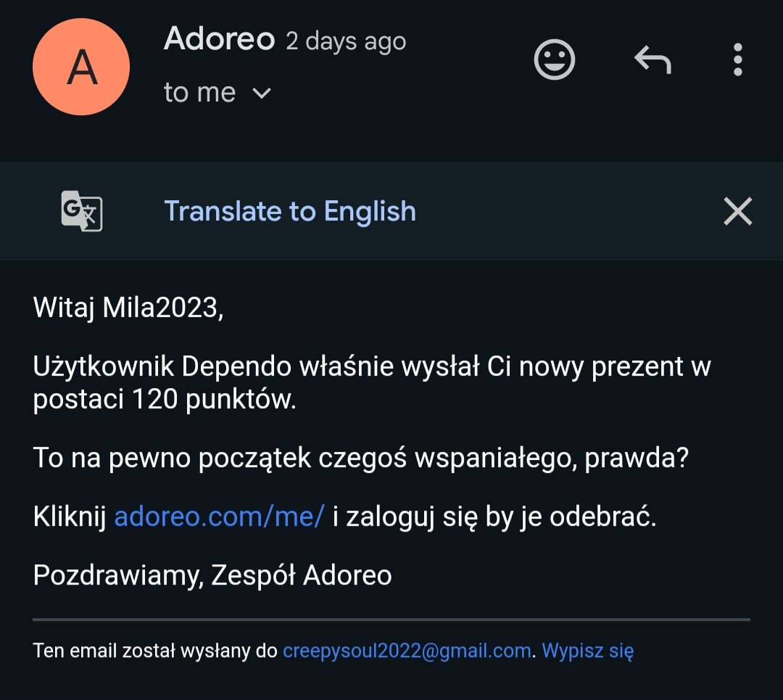Tap the Adoreo sender avatar circle
The image size is (783, 700).
pyautogui.click(x=81, y=67)
